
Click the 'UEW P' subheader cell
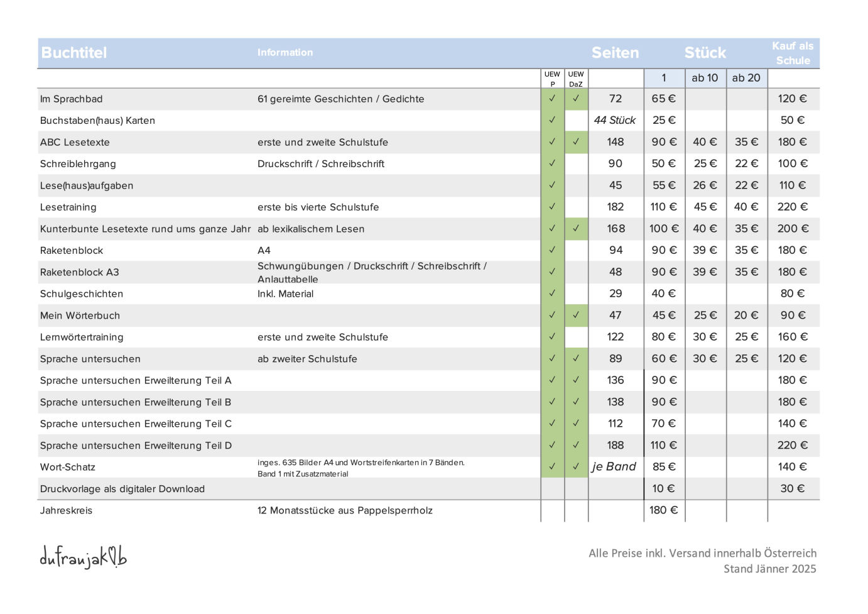[x=553, y=79]
